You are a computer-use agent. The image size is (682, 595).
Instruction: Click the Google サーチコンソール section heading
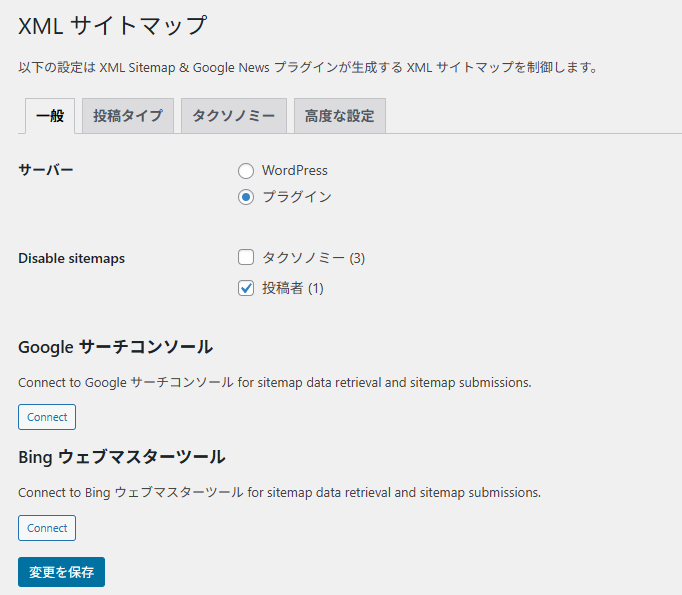coord(115,347)
